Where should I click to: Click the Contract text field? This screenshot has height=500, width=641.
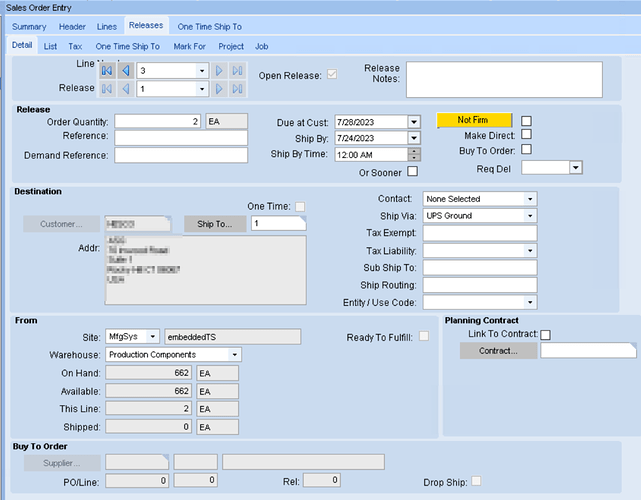click(x=588, y=350)
